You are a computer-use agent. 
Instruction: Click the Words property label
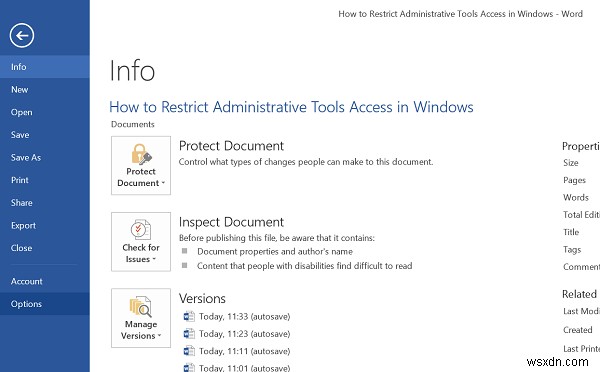(x=576, y=197)
